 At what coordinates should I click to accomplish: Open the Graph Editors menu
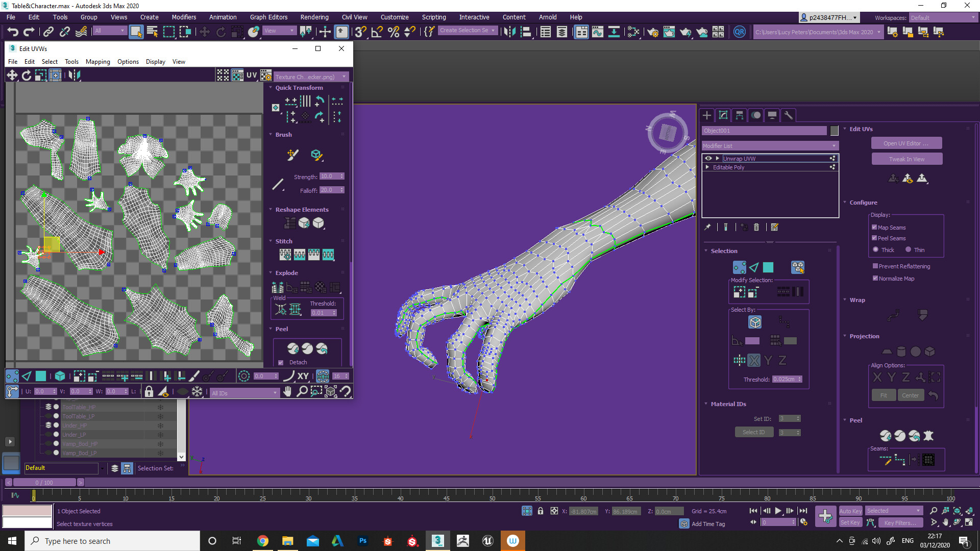pos(268,17)
